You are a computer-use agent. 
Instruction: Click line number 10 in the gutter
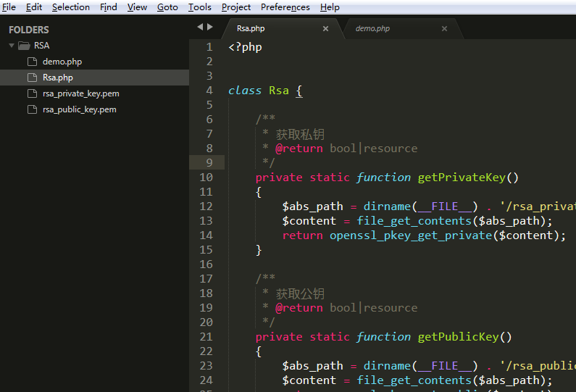point(206,178)
